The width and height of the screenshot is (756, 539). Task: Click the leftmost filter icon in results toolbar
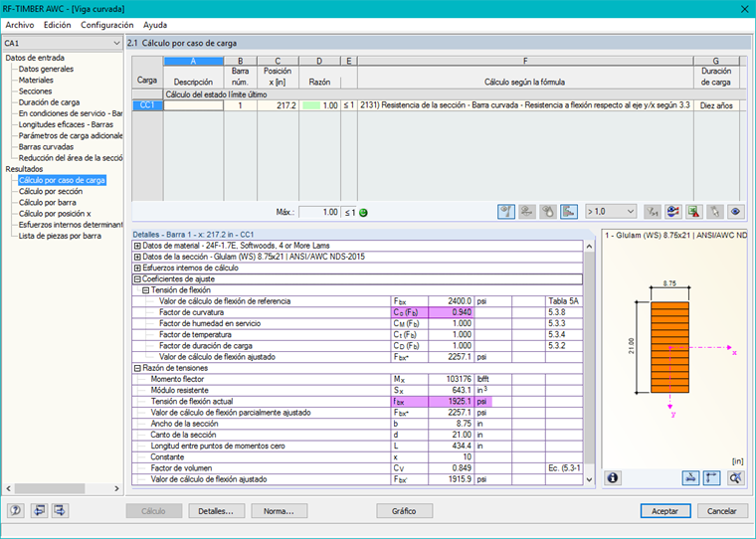click(505, 212)
